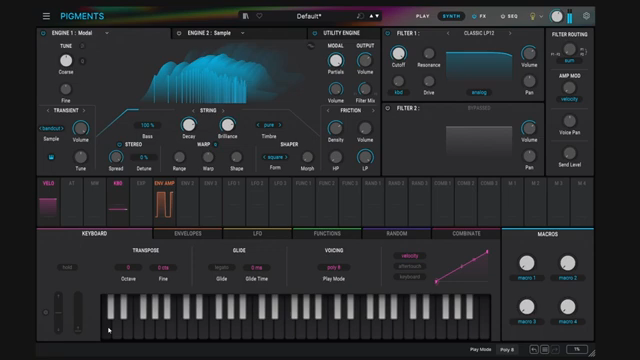Select next Friction arrow
This screenshot has width=640, height=360.
373,111
